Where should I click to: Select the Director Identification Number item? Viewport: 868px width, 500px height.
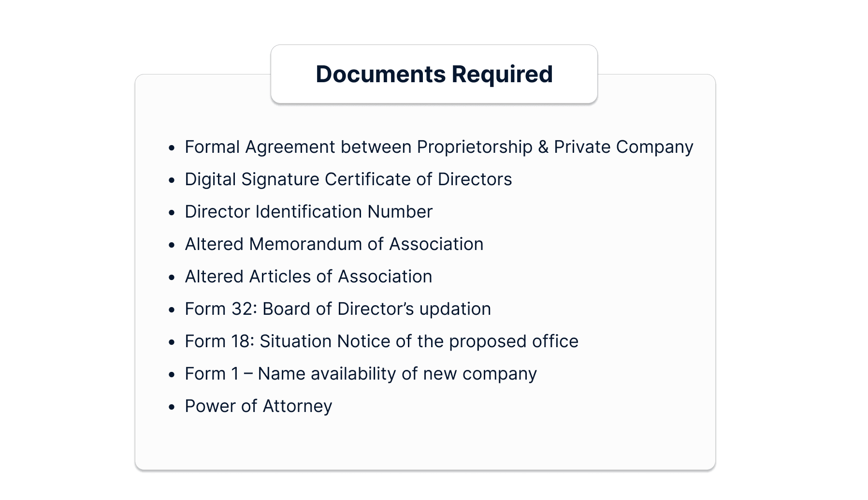pos(308,212)
